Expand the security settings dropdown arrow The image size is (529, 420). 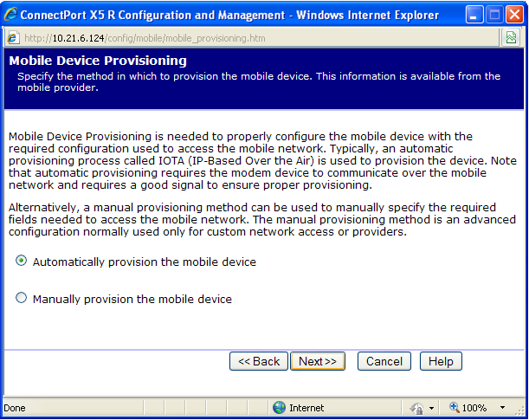431,408
